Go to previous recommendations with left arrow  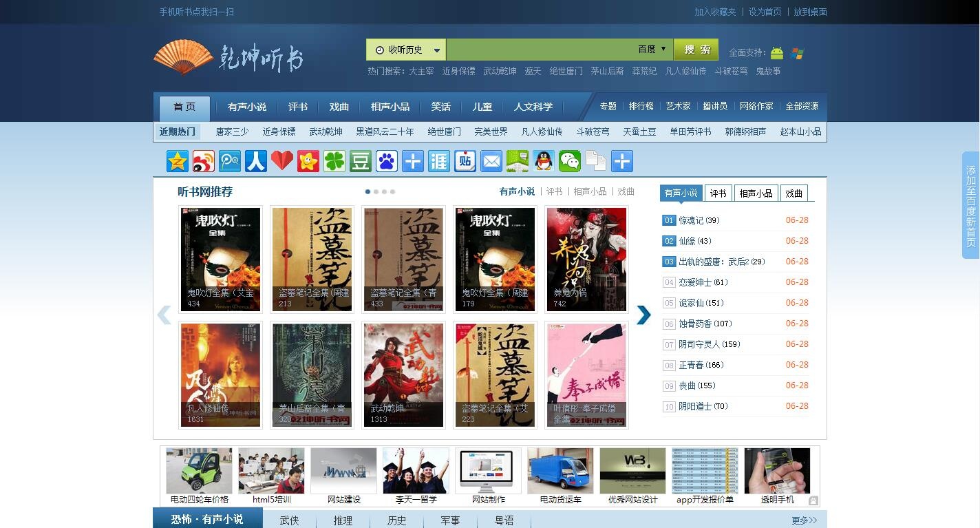click(x=164, y=315)
